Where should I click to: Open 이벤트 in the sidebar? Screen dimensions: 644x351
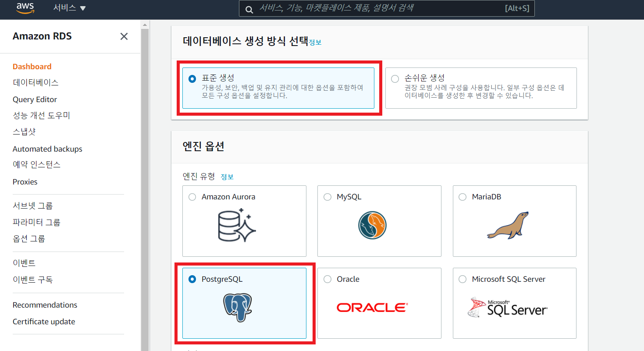coord(24,263)
